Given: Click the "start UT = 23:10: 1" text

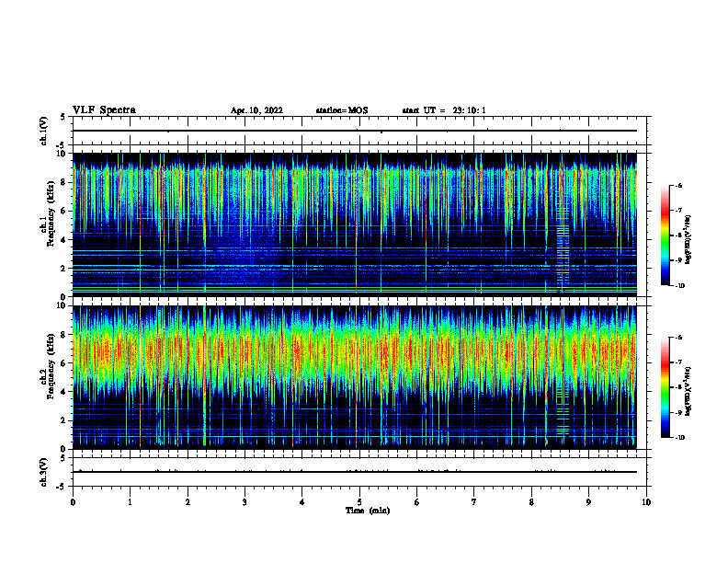Looking at the screenshot, I should [444, 110].
